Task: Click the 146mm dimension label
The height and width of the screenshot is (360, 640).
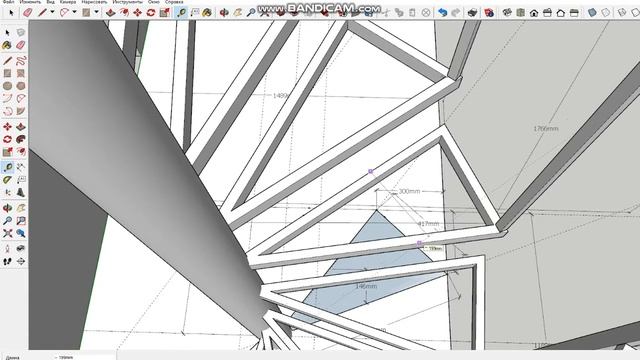Action: 366,286
